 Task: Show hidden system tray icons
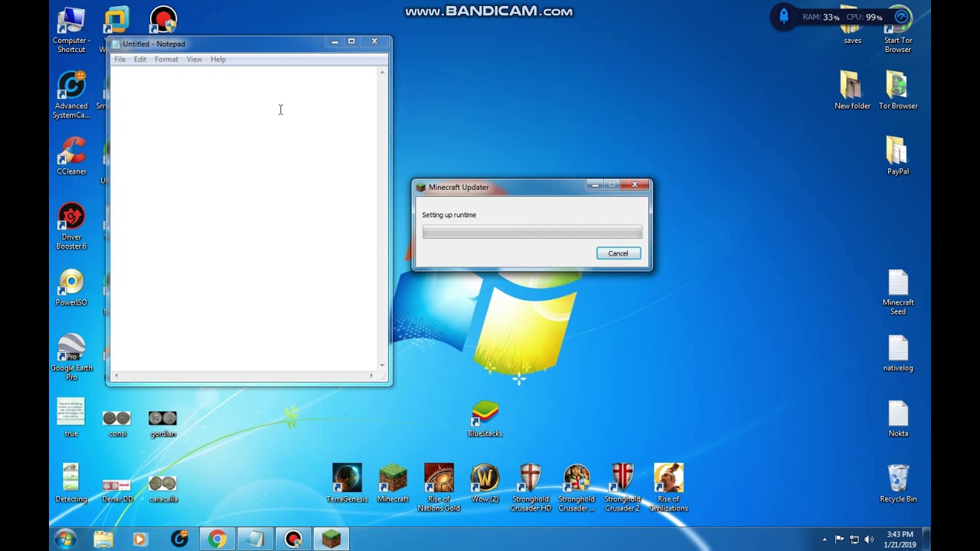point(825,540)
